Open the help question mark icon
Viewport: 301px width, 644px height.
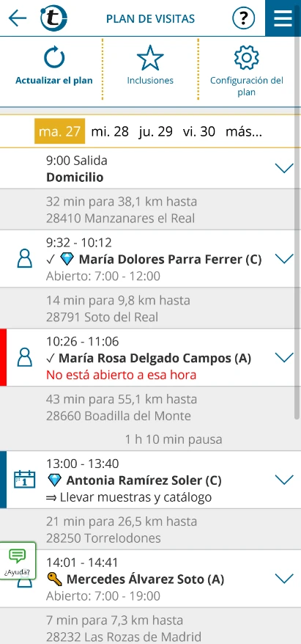(x=244, y=18)
